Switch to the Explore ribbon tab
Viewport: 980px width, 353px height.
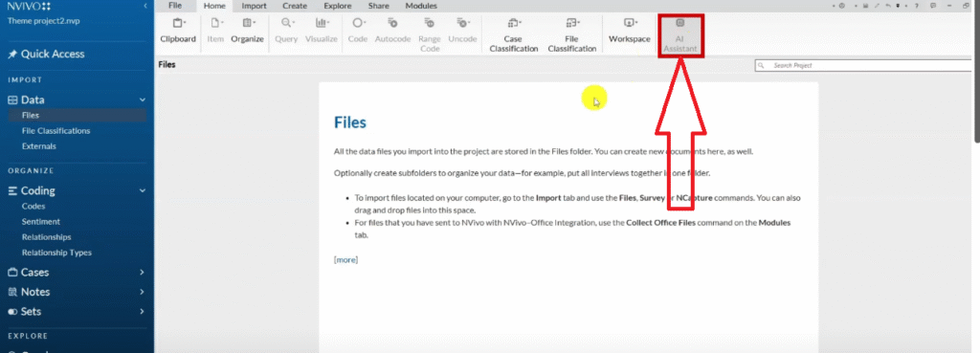[338, 6]
